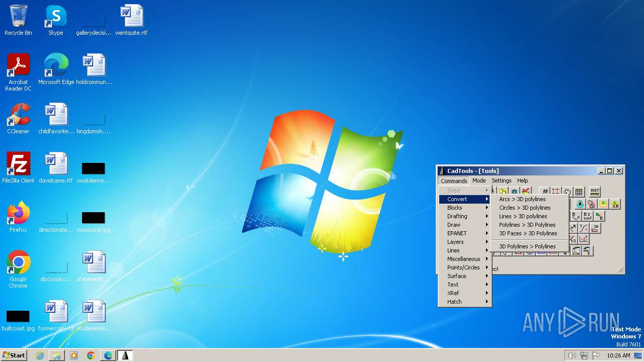The width and height of the screenshot is (644, 362).
Task: Click the 10:26 AM taskbar clock
Action: pos(618,355)
